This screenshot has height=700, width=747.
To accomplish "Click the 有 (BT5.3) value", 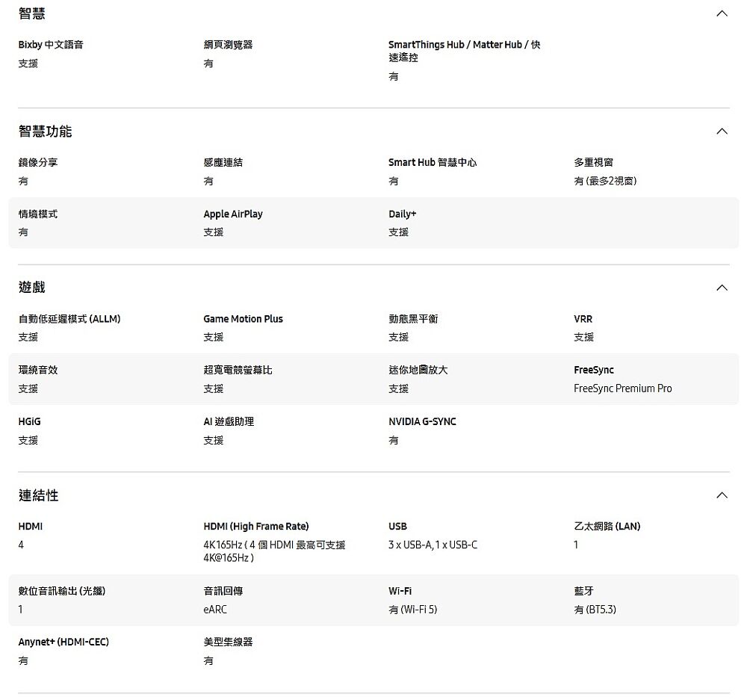I will click(x=595, y=609).
